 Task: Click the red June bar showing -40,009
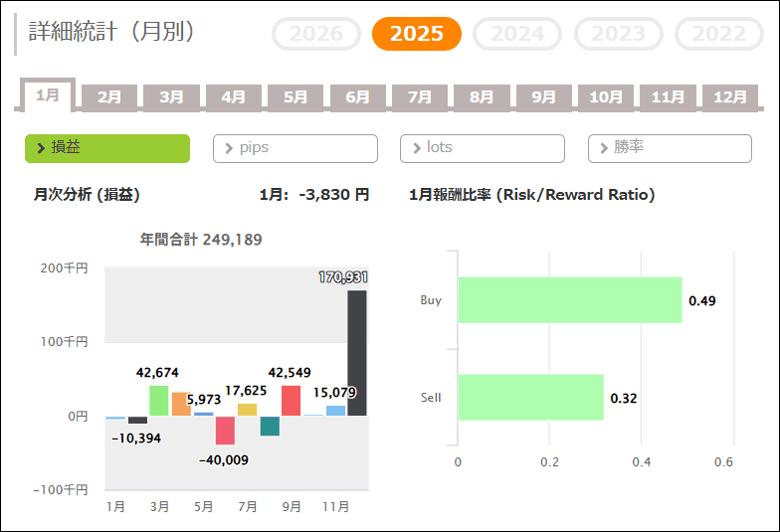(x=226, y=430)
